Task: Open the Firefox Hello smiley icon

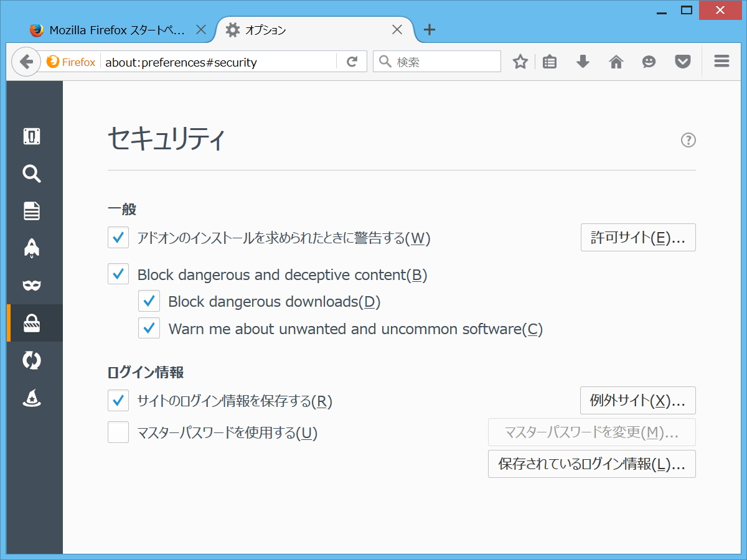Action: click(649, 61)
